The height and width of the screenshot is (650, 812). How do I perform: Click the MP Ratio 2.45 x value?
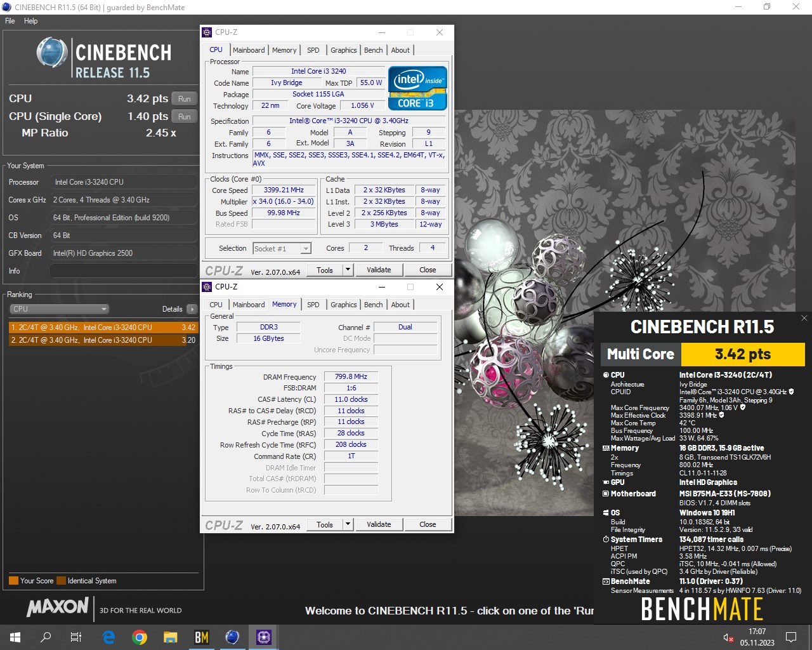pyautogui.click(x=161, y=133)
